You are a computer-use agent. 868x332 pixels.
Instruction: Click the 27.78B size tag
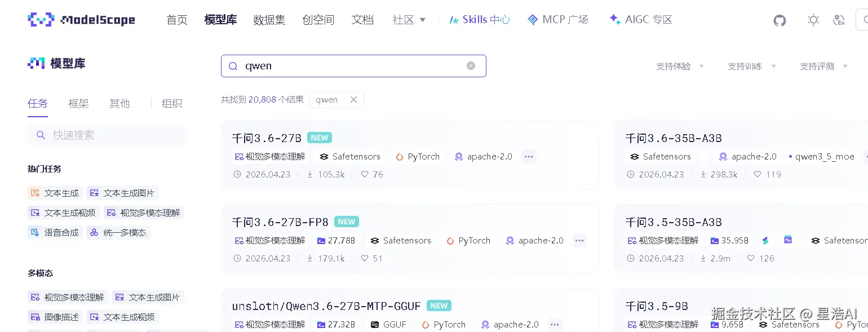coord(336,241)
